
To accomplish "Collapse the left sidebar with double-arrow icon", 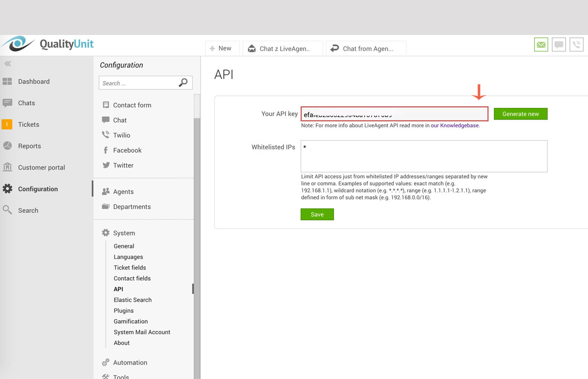I will point(8,64).
